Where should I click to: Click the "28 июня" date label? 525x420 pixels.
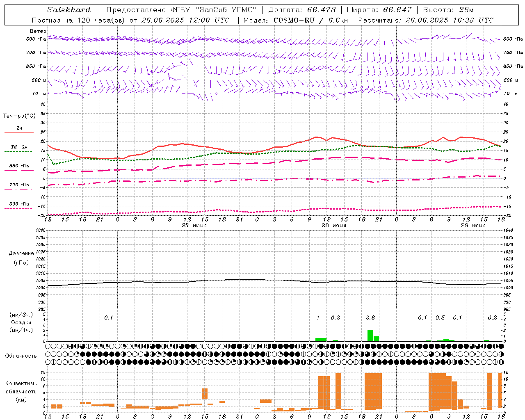[334, 226]
